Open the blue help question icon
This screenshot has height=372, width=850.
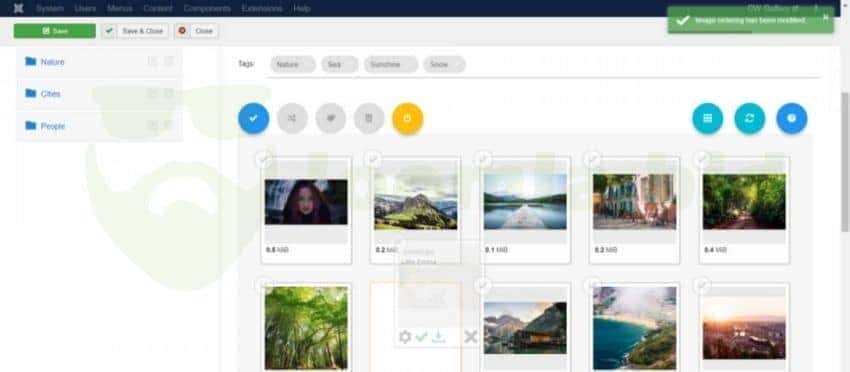[791, 118]
